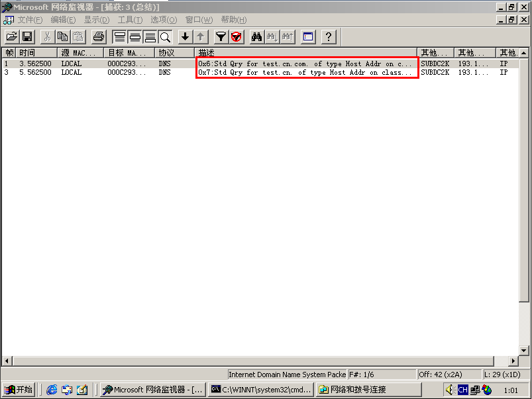The width and height of the screenshot is (532, 399).
Task: Click the Copy toolbar icon
Action: [63, 37]
